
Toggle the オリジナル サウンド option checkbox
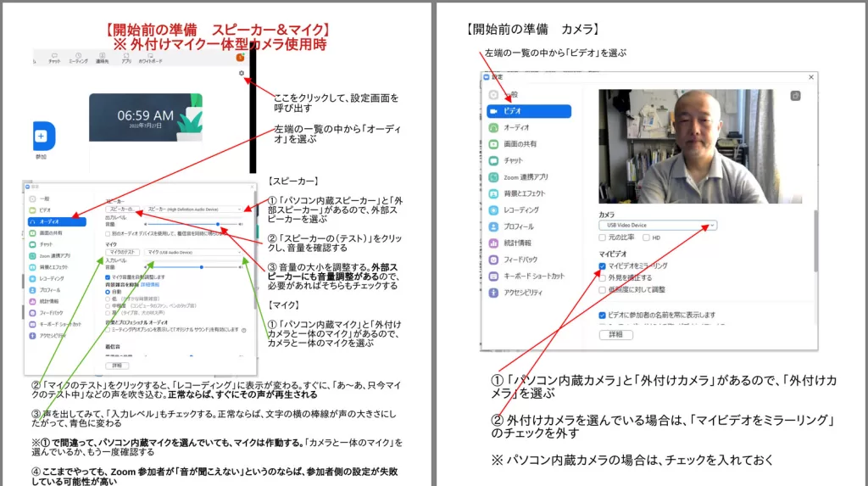pos(108,330)
